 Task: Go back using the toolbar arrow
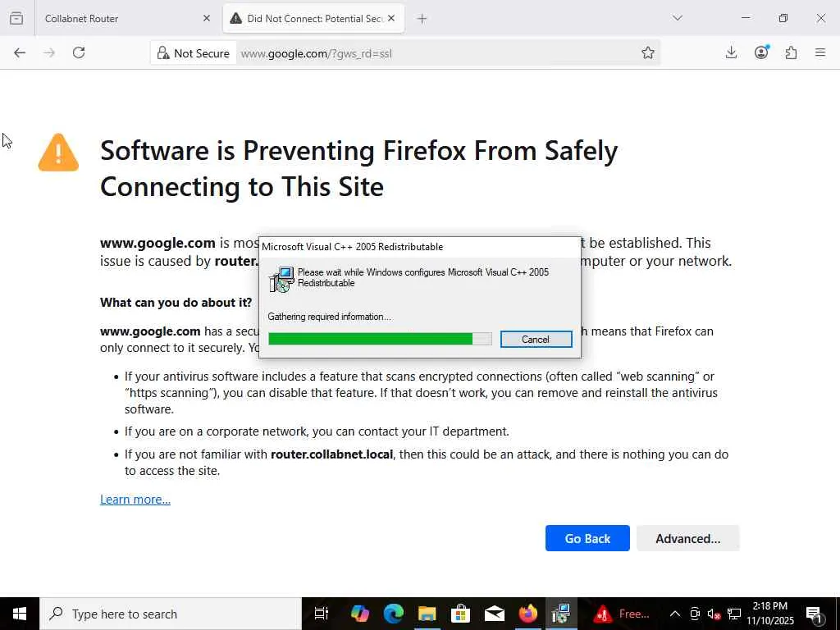20,52
